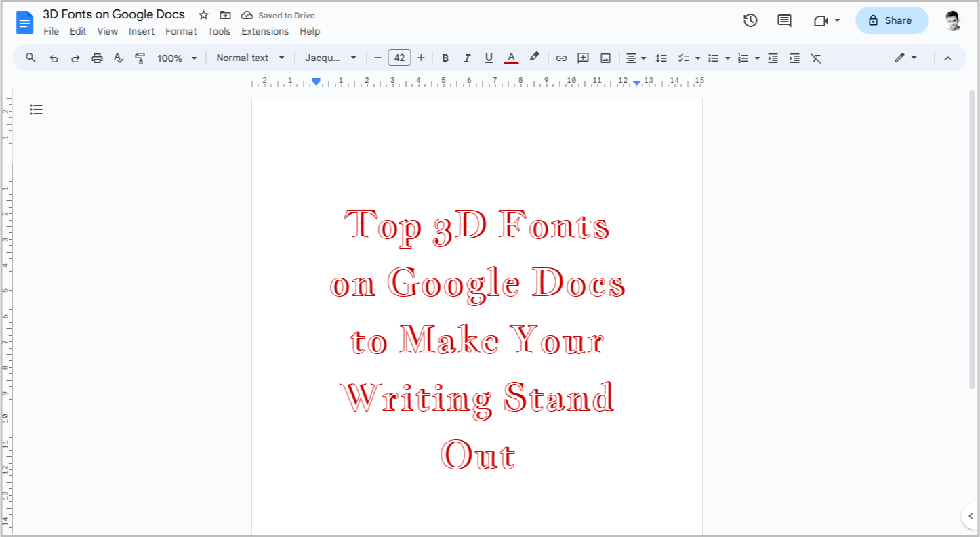The height and width of the screenshot is (537, 980).
Task: Toggle bold formatting
Action: pos(445,58)
